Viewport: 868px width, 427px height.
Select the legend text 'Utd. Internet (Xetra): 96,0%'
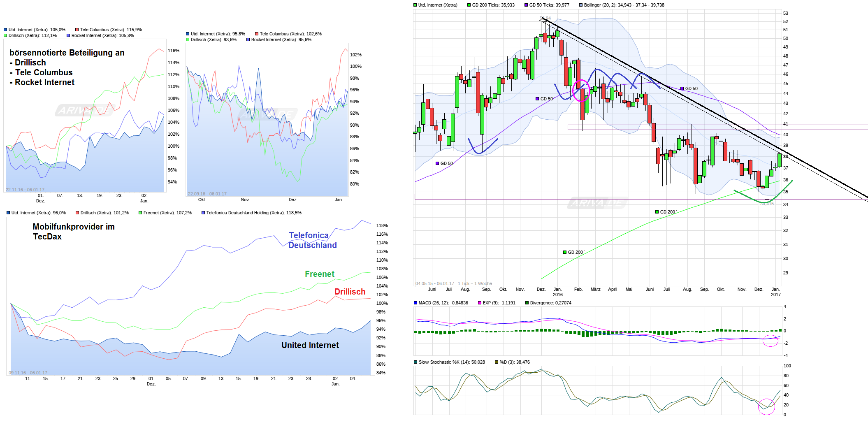[x=39, y=213]
